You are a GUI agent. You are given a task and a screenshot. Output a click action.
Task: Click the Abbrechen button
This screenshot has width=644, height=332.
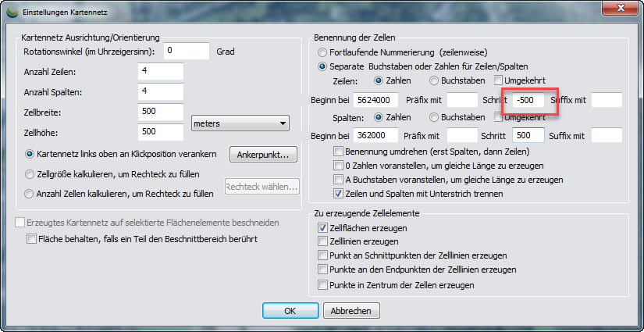[351, 311]
